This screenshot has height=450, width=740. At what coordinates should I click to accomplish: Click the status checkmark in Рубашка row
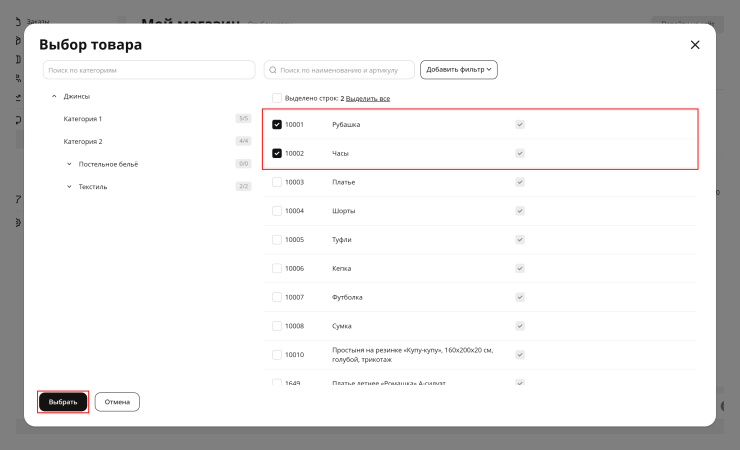520,125
